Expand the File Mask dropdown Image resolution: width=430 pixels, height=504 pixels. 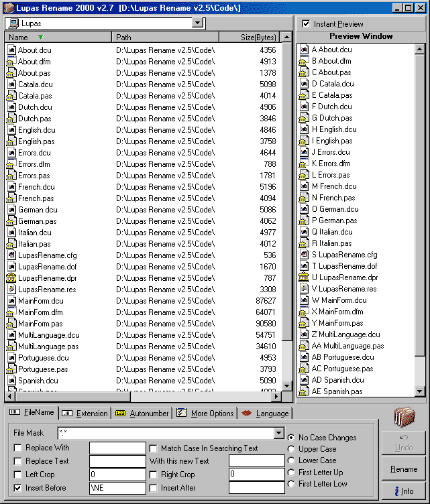(279, 434)
